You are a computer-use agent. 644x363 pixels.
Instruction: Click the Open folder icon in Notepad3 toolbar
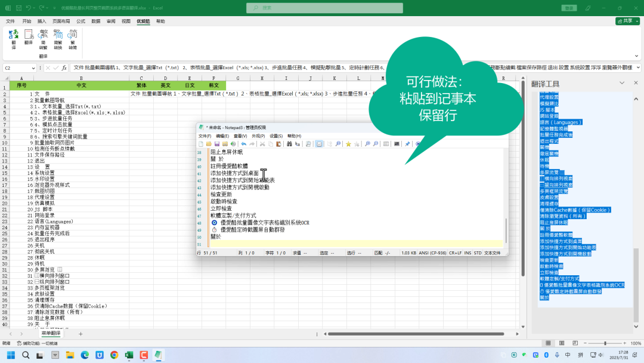(209, 144)
